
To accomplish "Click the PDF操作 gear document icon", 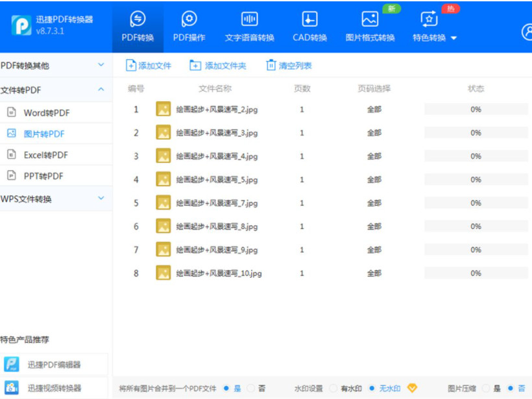I will pos(189,19).
